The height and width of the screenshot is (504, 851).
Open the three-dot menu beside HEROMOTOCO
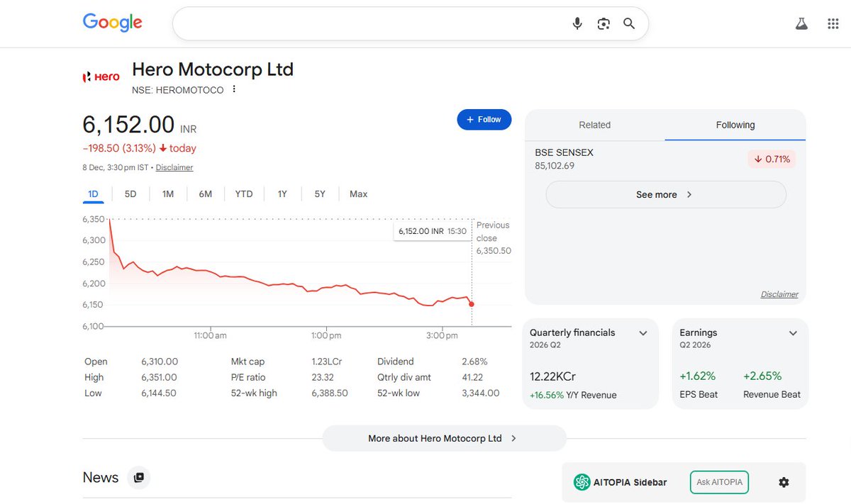pos(234,89)
